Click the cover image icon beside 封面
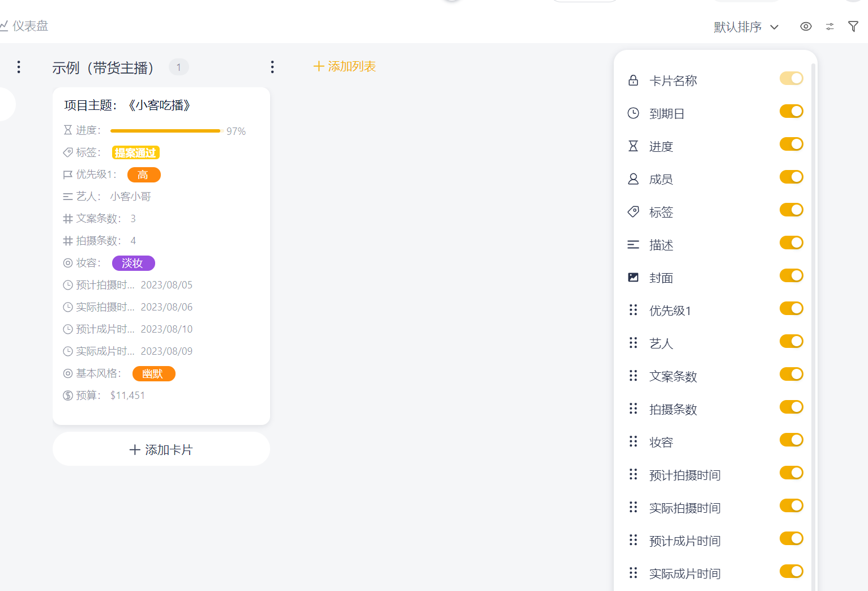 coord(633,278)
